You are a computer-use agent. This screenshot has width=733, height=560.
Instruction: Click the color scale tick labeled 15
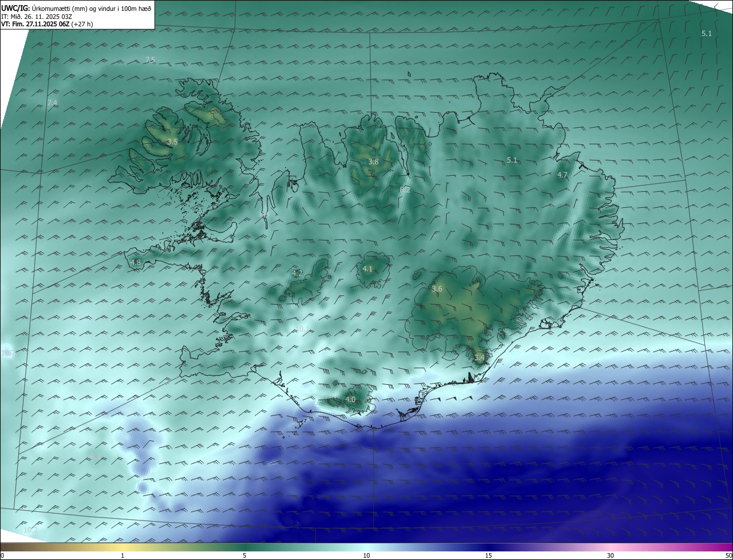[488, 555]
